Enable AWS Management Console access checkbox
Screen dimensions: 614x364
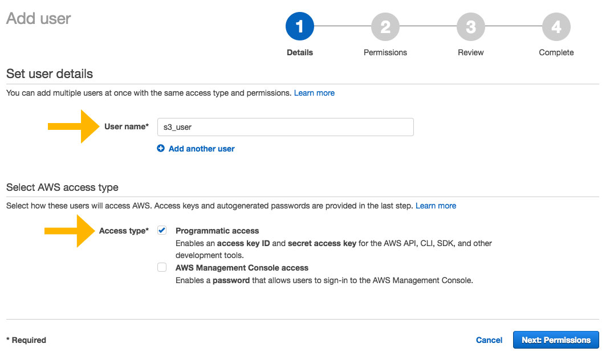click(162, 267)
